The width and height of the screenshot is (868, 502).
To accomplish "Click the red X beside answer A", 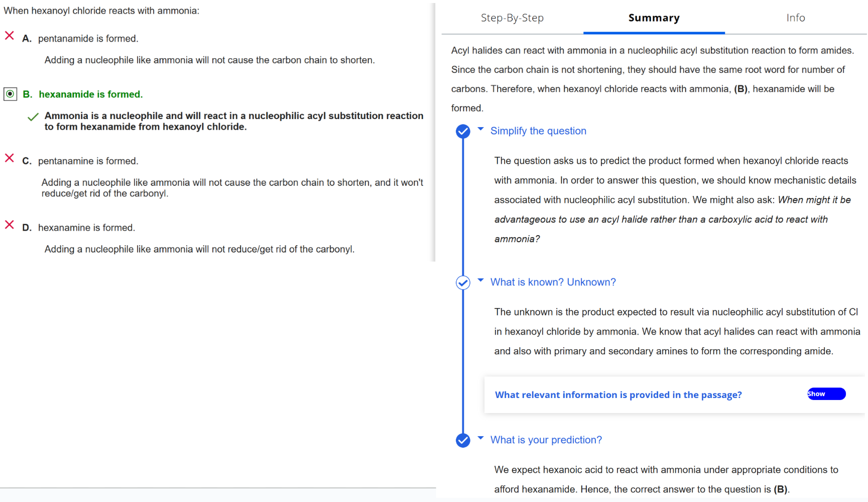I will click(9, 36).
